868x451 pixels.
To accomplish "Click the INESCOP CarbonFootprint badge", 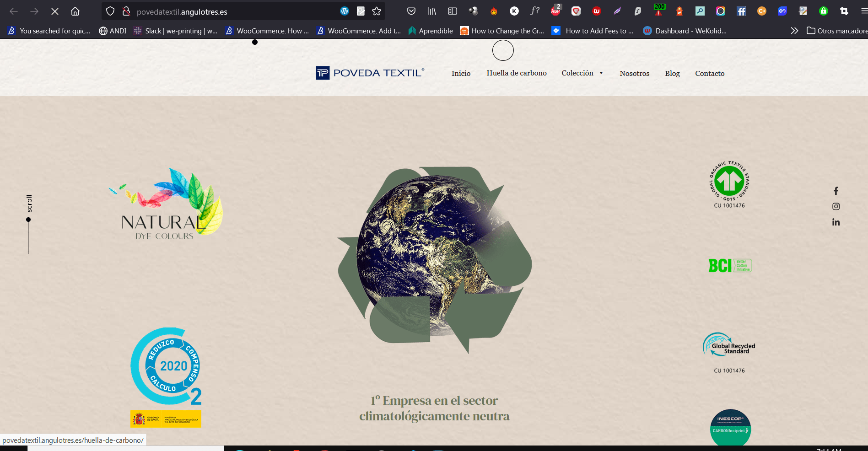I will [x=730, y=427].
